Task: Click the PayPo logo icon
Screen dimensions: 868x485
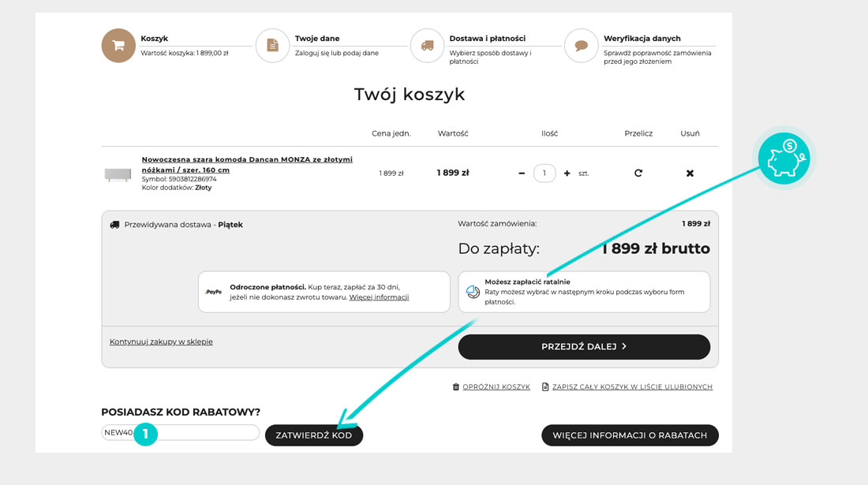Action: coord(213,292)
